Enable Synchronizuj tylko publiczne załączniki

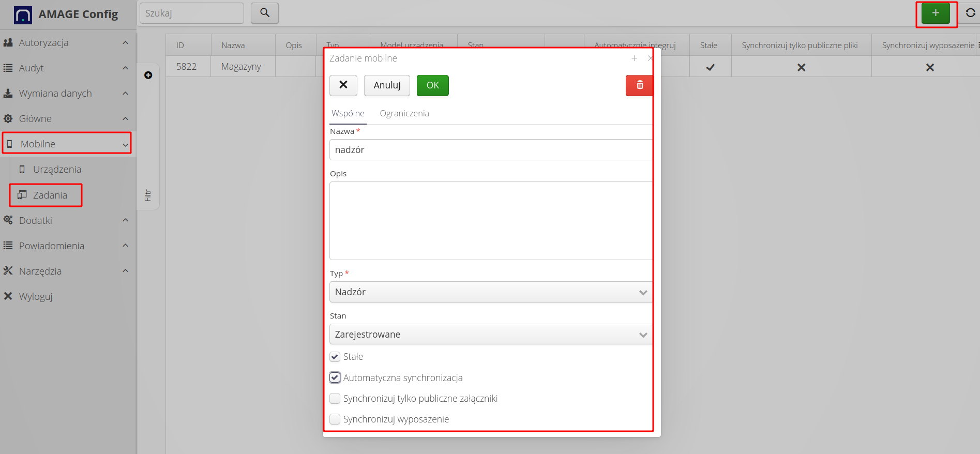335,399
